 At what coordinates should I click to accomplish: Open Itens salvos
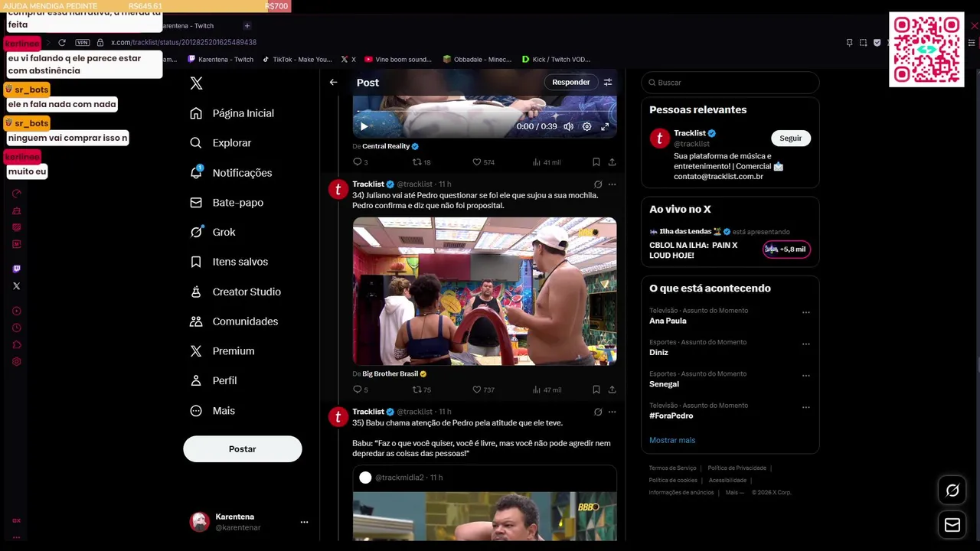229,262
